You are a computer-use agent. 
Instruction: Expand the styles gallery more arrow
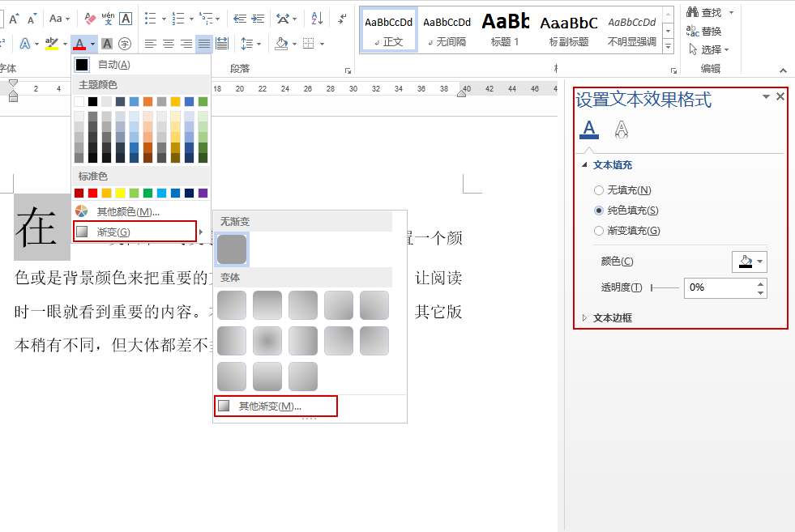[669, 47]
